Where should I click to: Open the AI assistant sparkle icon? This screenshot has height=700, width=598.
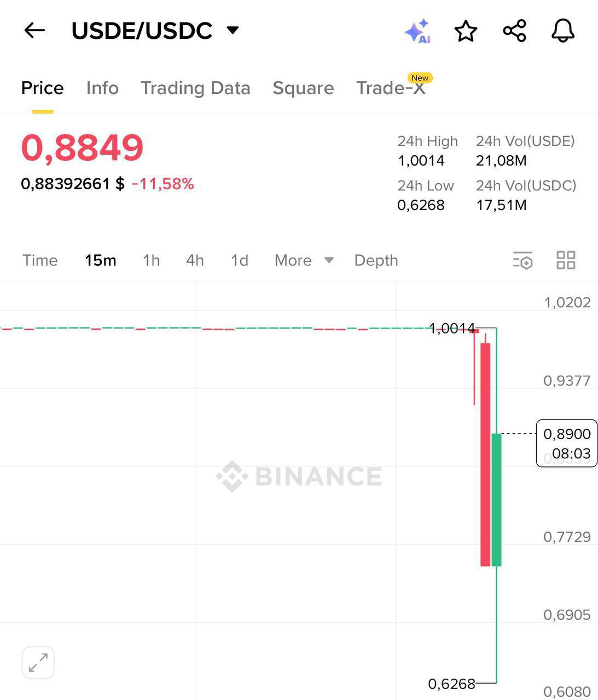point(418,31)
